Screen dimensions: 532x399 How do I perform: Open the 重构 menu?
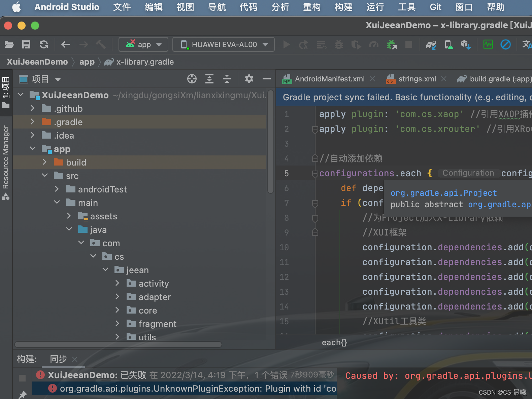pos(312,7)
